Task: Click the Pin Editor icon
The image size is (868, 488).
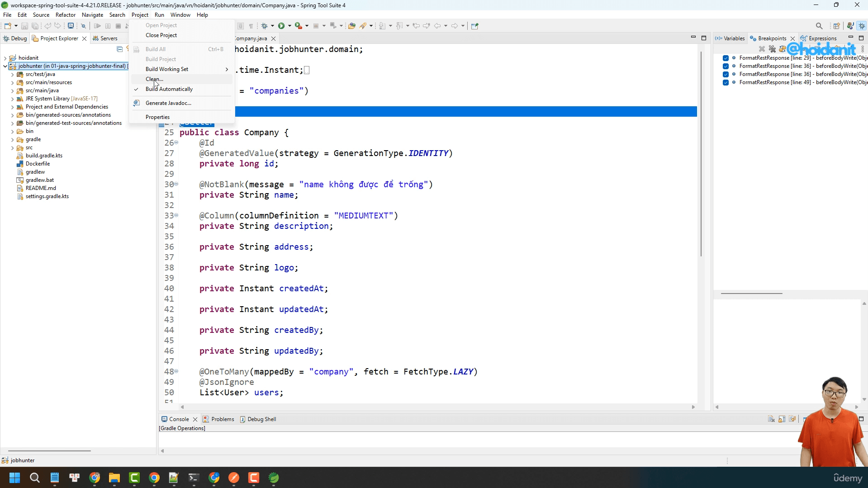Action: [x=474, y=26]
